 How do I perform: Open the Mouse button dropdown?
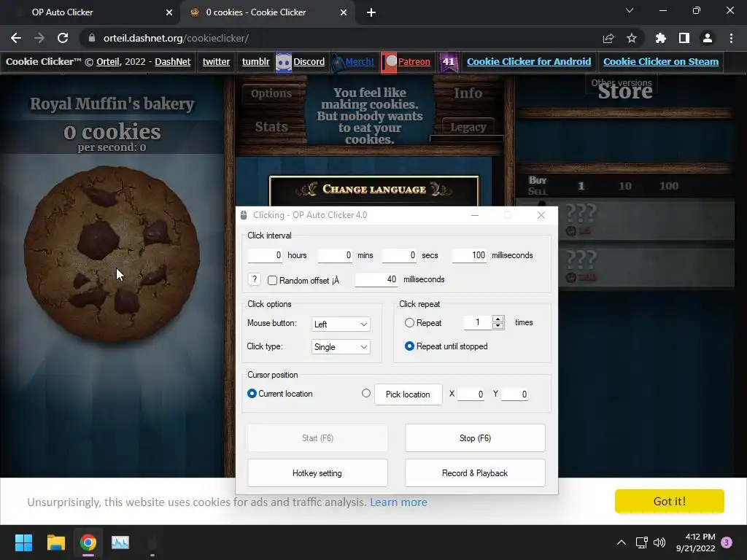click(x=341, y=324)
